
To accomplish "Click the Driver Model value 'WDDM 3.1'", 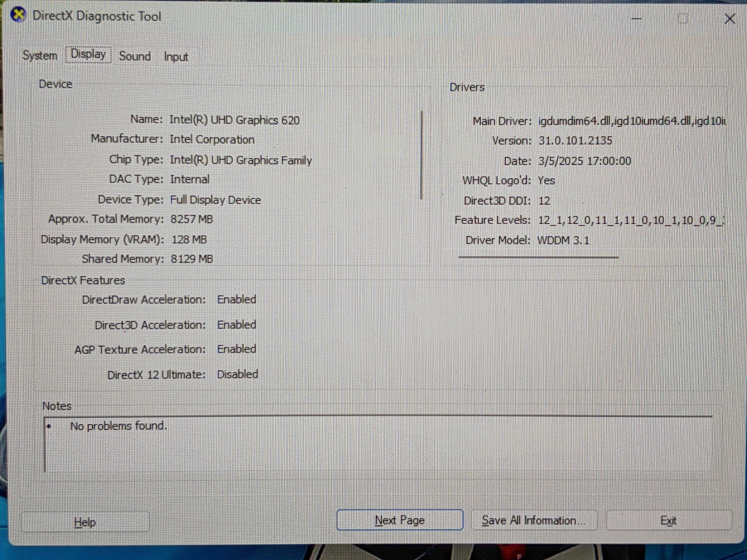I will tap(563, 240).
